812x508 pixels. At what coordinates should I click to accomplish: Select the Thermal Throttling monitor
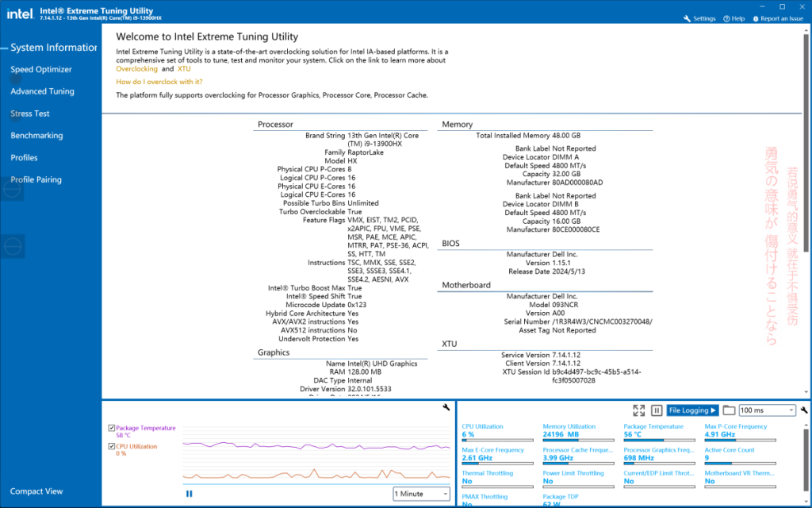497,479
